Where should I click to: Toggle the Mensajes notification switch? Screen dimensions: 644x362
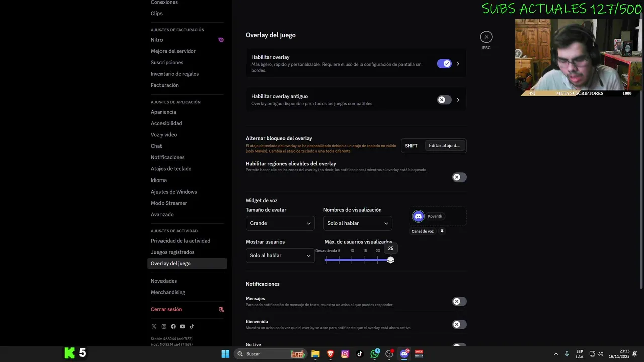pyautogui.click(x=459, y=301)
